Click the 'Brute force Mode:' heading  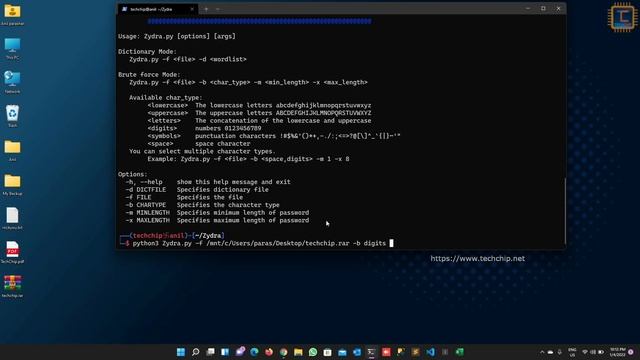[149, 75]
